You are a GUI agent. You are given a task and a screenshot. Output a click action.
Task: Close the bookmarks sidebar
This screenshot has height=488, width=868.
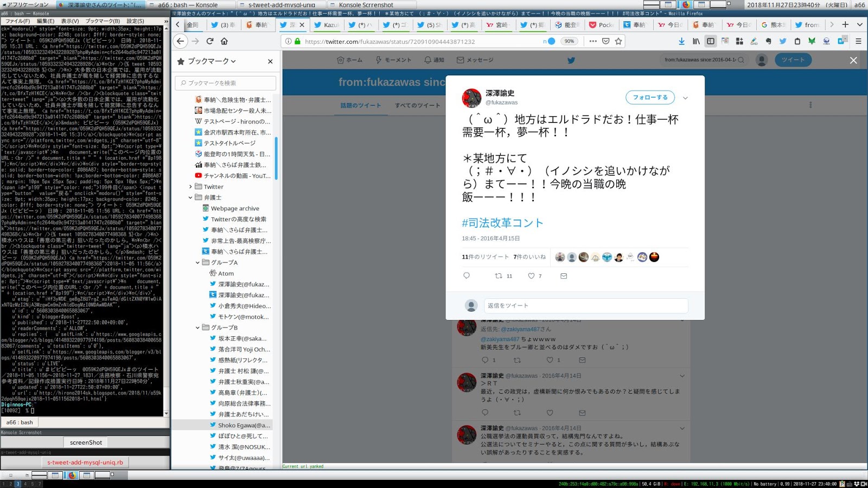(270, 61)
